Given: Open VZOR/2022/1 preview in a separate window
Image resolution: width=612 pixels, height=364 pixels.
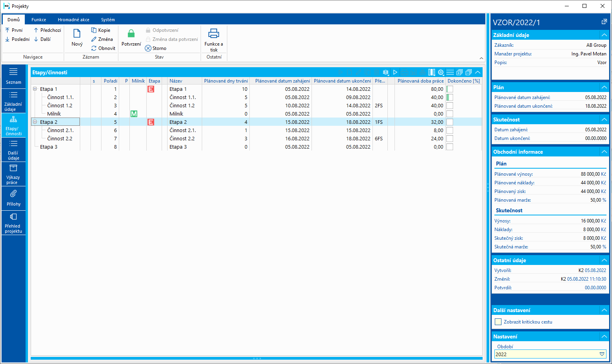Looking at the screenshot, I should (x=604, y=22).
